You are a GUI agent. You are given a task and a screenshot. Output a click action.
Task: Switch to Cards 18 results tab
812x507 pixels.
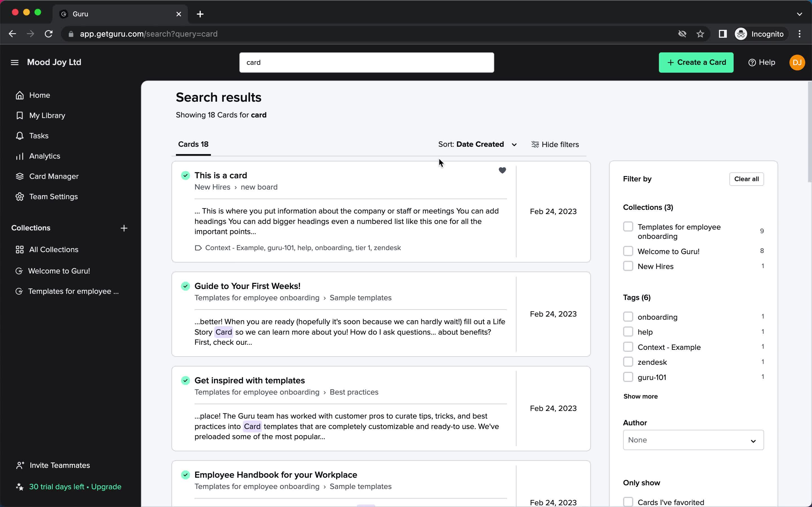pyautogui.click(x=193, y=144)
